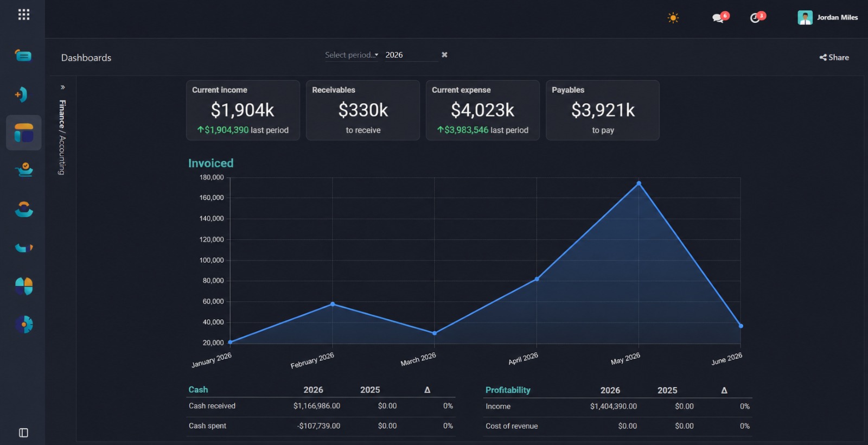Open the Current income card
The image size is (868, 445).
(x=243, y=110)
